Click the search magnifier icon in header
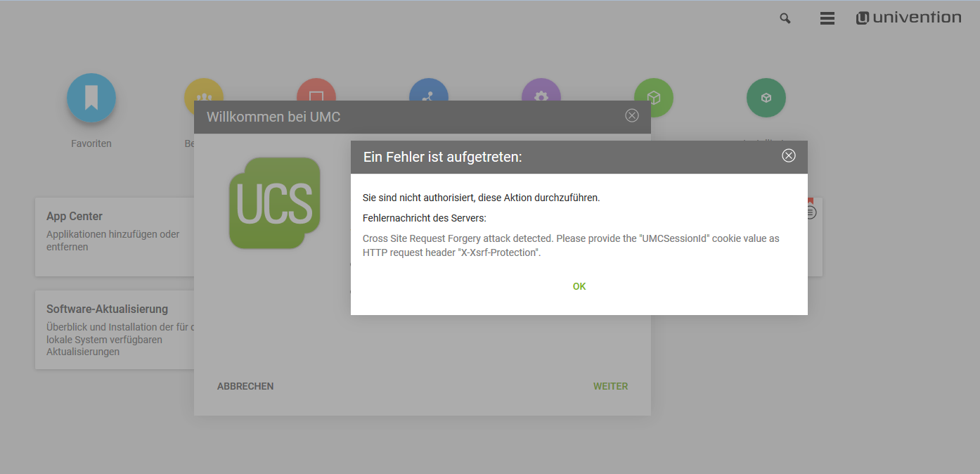This screenshot has height=474, width=980. (x=785, y=19)
